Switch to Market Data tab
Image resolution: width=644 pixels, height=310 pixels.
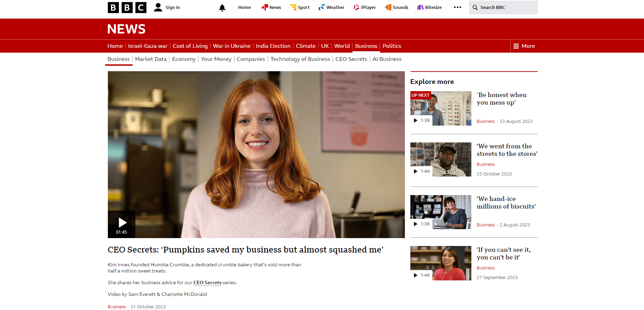click(x=151, y=59)
